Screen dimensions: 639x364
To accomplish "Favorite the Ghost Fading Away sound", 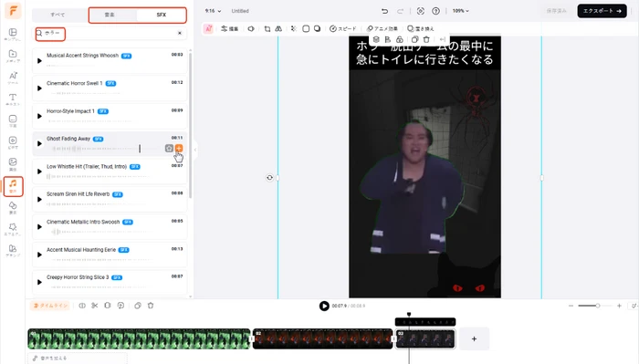I will tap(169, 148).
